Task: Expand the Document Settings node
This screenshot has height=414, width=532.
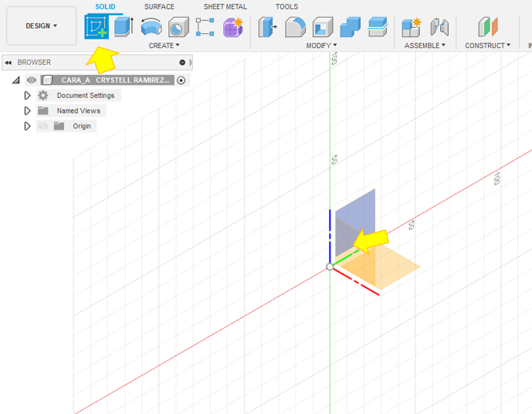Action: click(27, 96)
